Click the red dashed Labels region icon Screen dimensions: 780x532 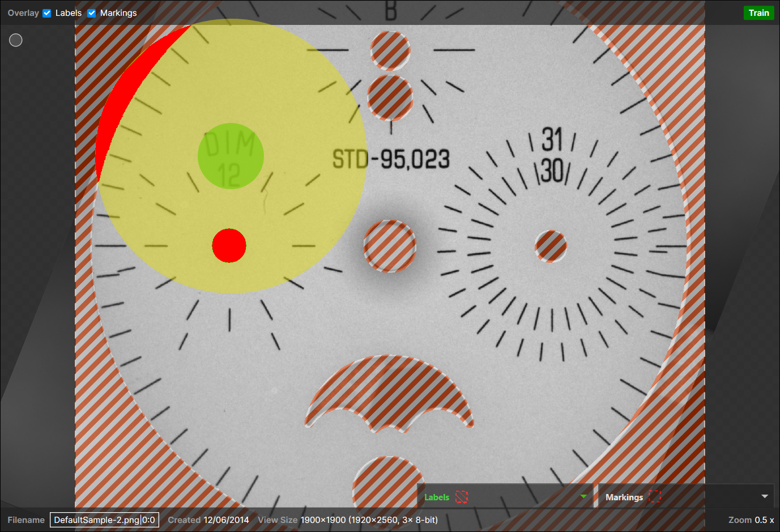(x=462, y=497)
